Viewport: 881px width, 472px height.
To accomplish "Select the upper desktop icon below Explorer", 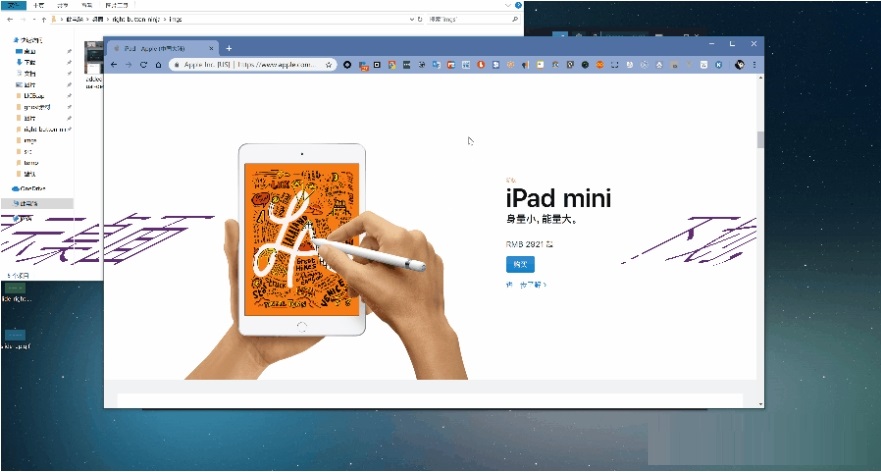I will click(x=16, y=292).
